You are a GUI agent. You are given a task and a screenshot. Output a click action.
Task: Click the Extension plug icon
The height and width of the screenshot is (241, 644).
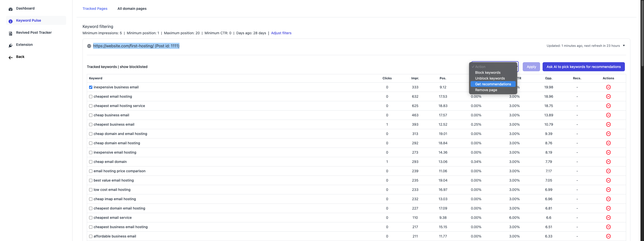[x=11, y=46]
